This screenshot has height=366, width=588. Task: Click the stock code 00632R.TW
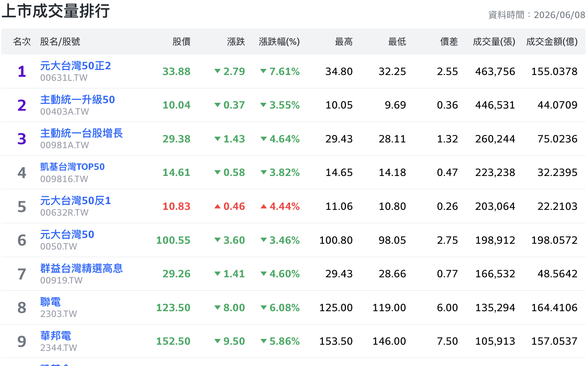[x=64, y=213]
